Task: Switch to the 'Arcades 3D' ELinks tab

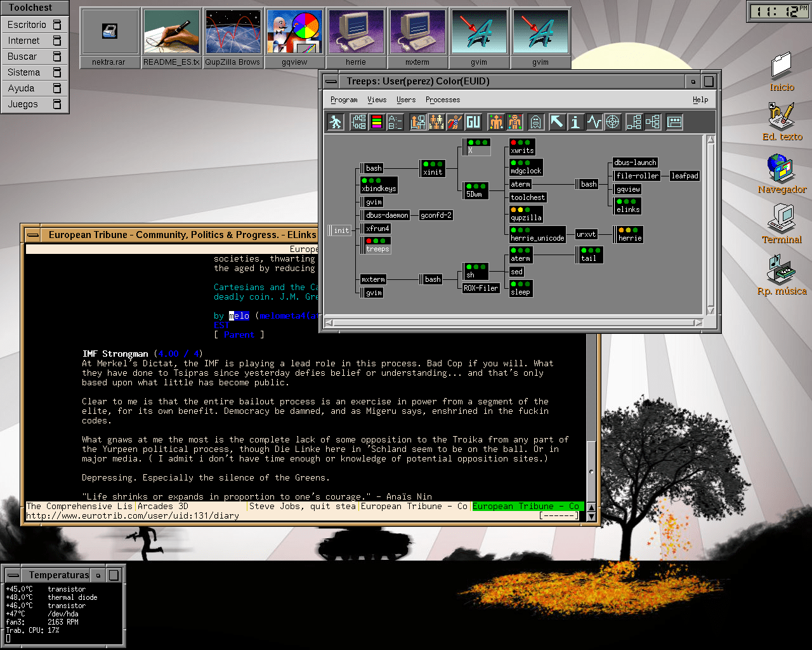Action: pos(191,507)
